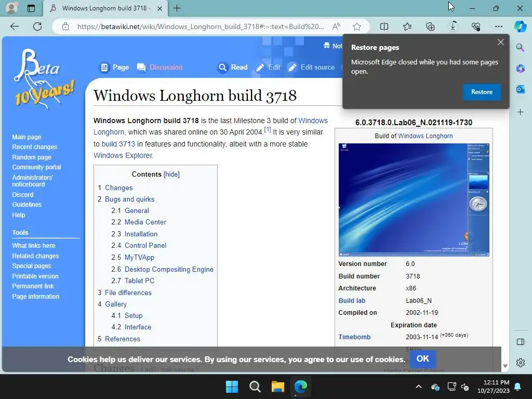Image resolution: width=532 pixels, height=399 pixels.
Task: Open sidebar Search icon
Action: [520, 47]
